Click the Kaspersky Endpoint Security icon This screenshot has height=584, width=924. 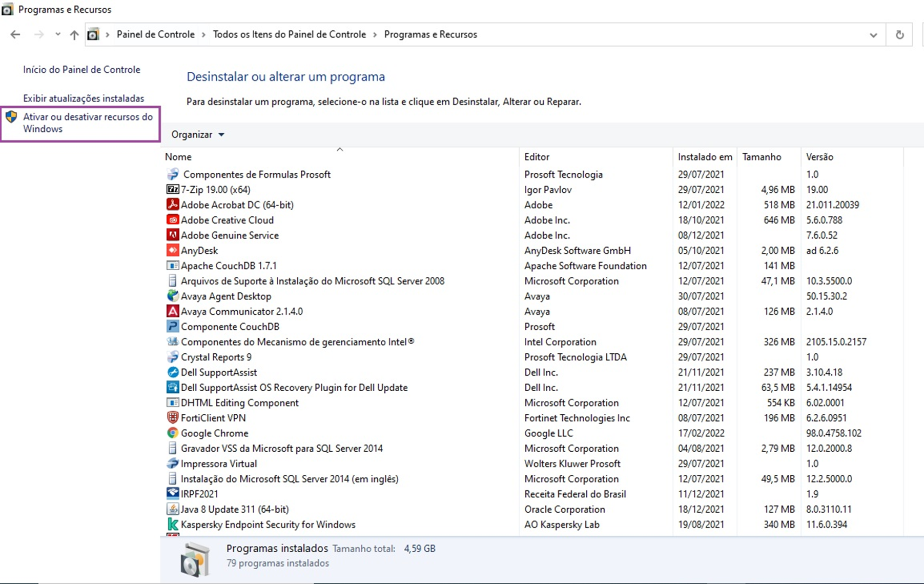[173, 525]
